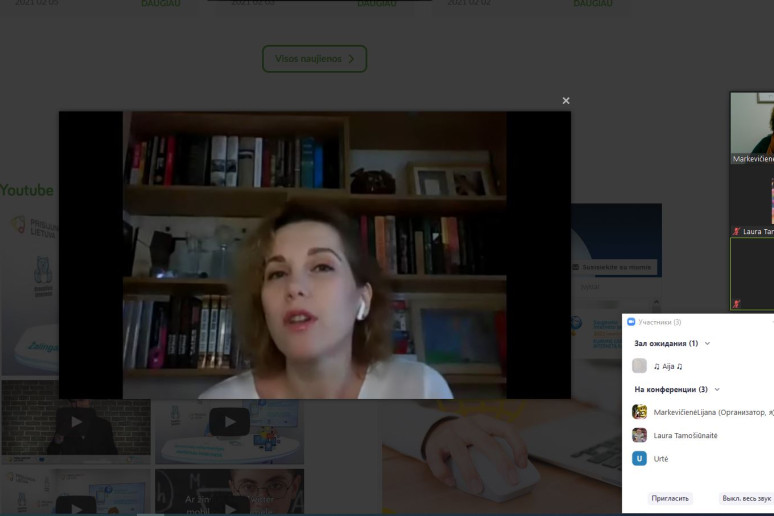The width and height of the screenshot is (774, 516).
Task: Click the chat input field under 'Susisiekite su mumis'
Action: tap(615, 287)
